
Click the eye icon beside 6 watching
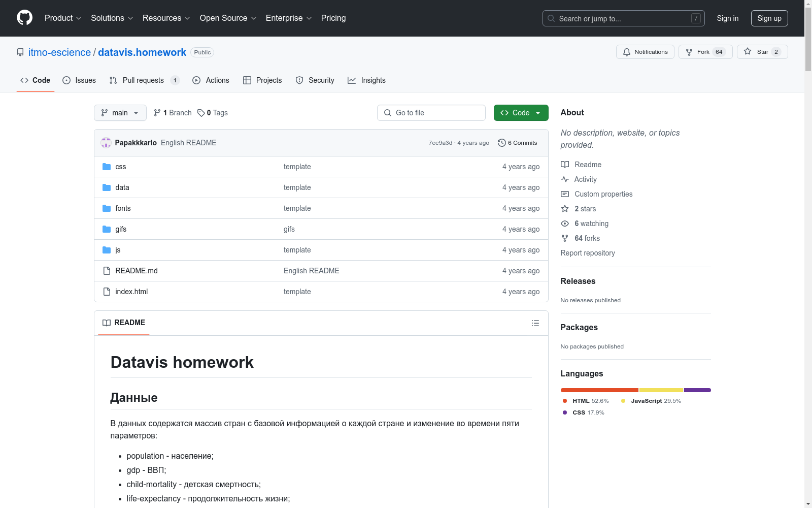(x=565, y=224)
